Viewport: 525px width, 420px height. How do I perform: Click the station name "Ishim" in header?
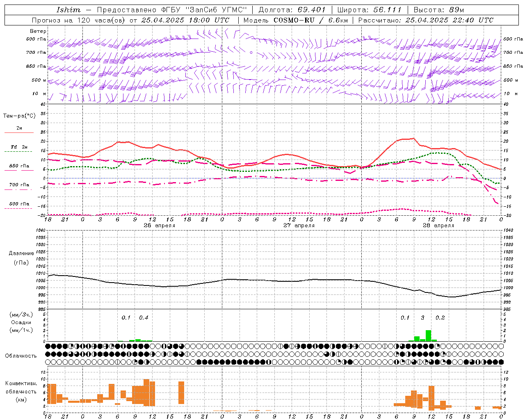(x=68, y=10)
